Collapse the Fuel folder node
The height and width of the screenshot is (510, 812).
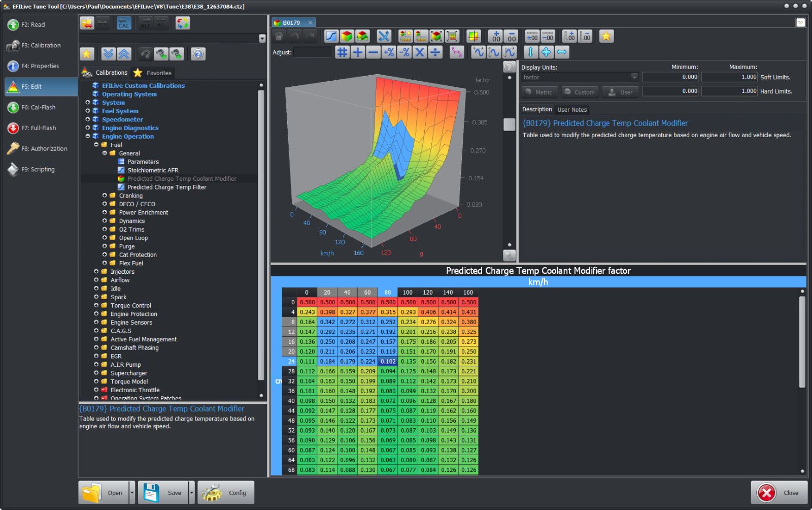(96, 145)
